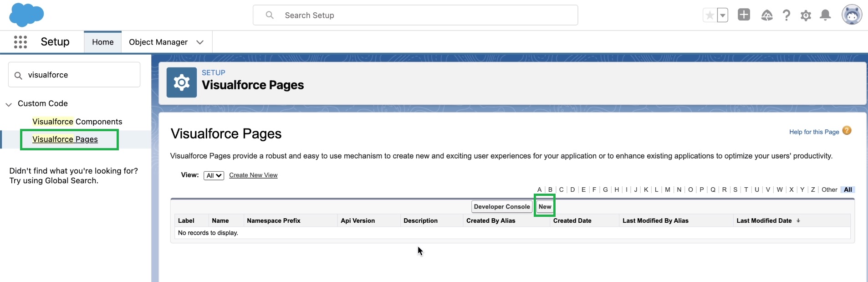
Task: Sort by Last Modified By Alias column
Action: (655, 220)
